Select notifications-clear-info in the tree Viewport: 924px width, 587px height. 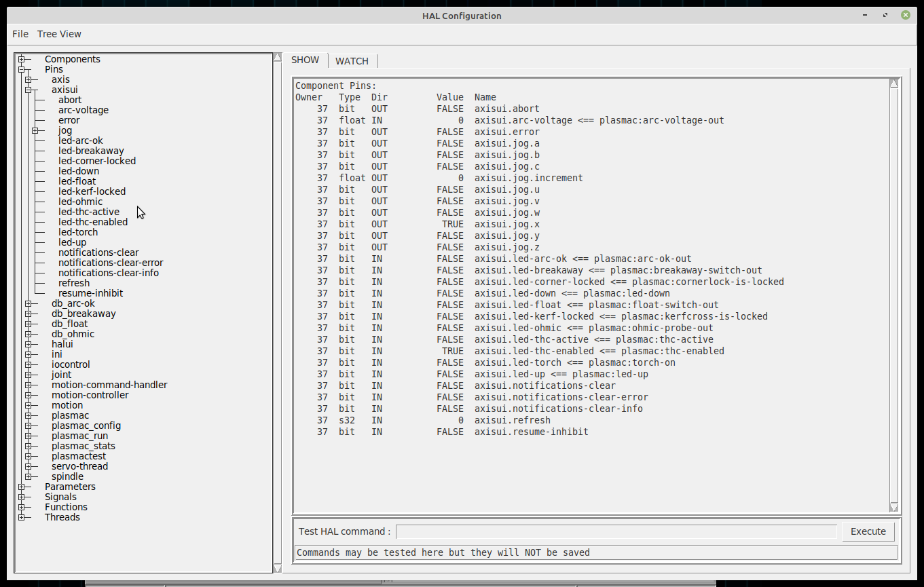109,273
